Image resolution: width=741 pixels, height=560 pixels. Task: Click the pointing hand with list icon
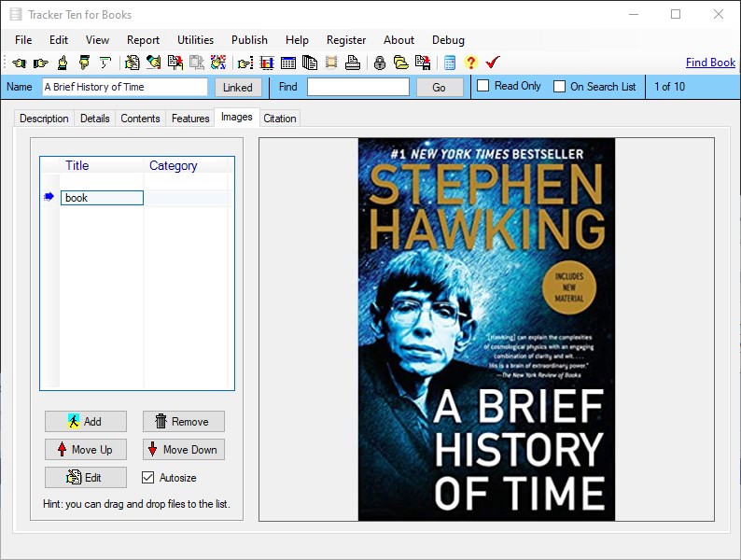[245, 63]
